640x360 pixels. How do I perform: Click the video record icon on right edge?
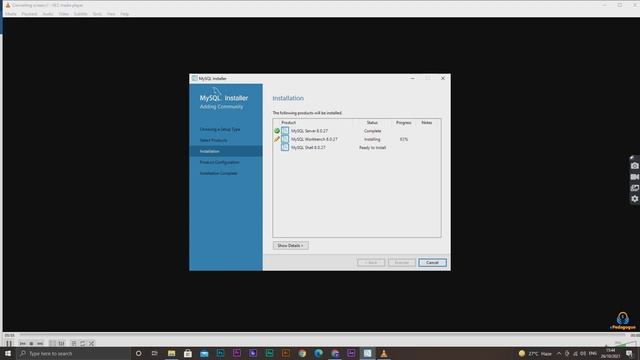point(635,177)
